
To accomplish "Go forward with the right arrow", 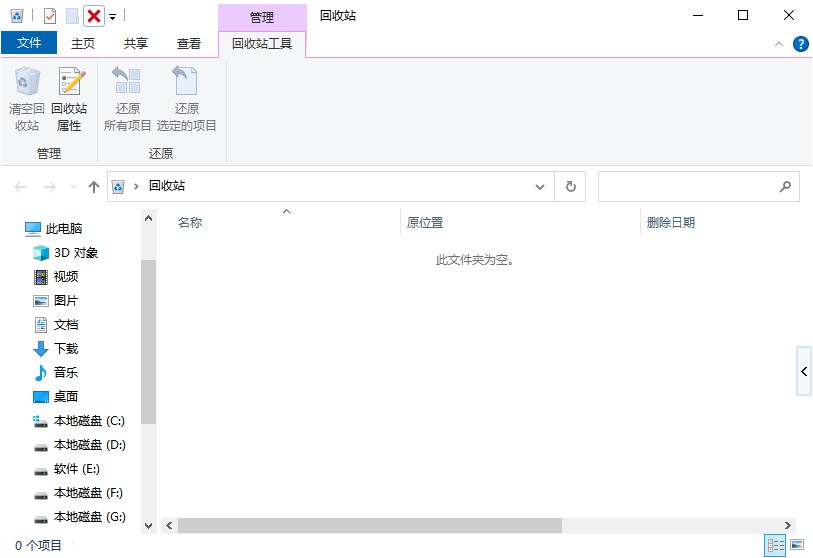I will click(x=50, y=187).
